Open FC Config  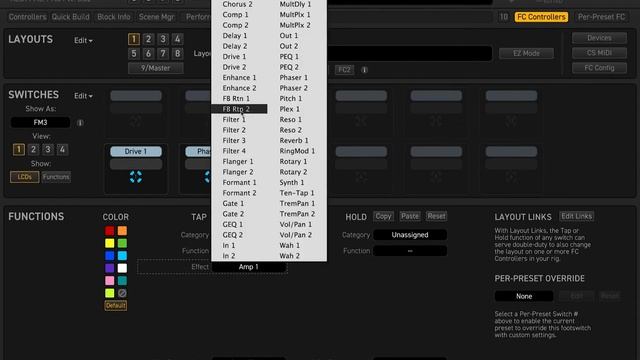(599, 68)
